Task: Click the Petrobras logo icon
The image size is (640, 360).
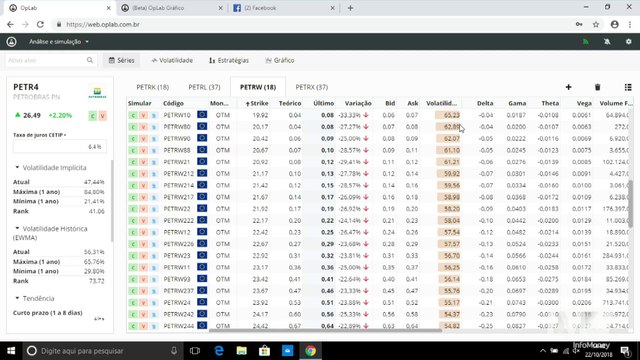Action: pos(97,93)
